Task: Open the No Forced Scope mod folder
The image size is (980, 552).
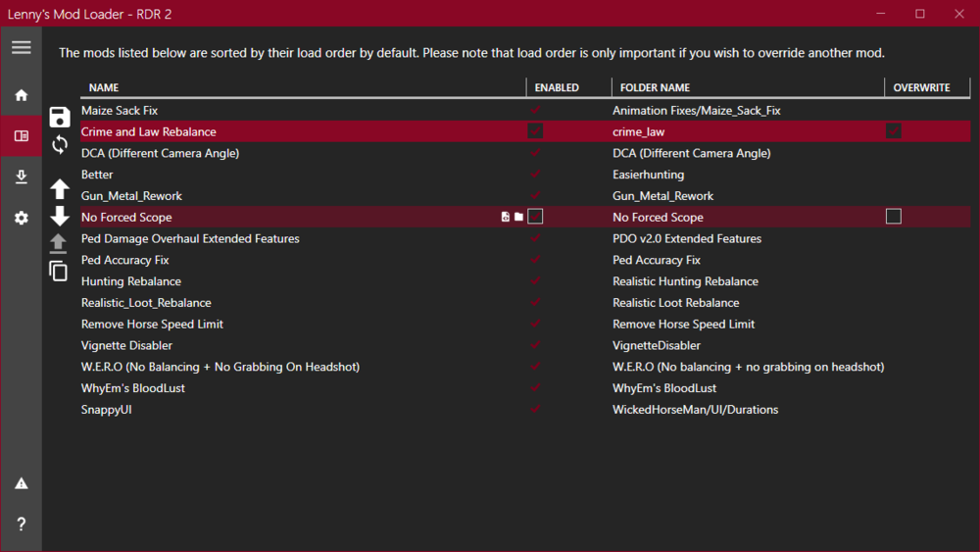Action: (x=518, y=217)
